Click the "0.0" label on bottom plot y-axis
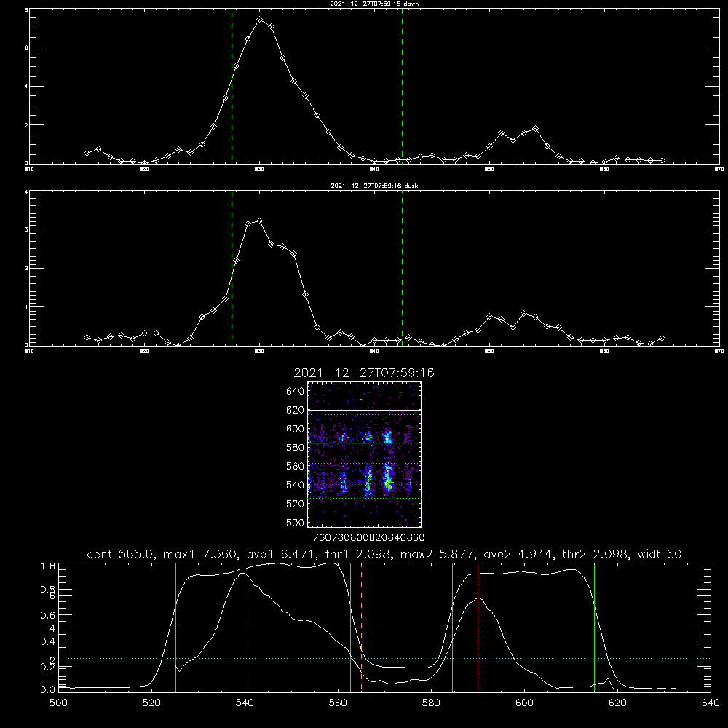Image resolution: width=728 pixels, height=728 pixels. tap(48, 690)
